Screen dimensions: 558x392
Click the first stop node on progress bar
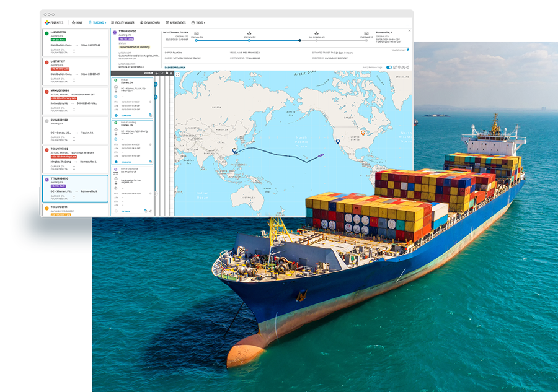click(x=197, y=40)
